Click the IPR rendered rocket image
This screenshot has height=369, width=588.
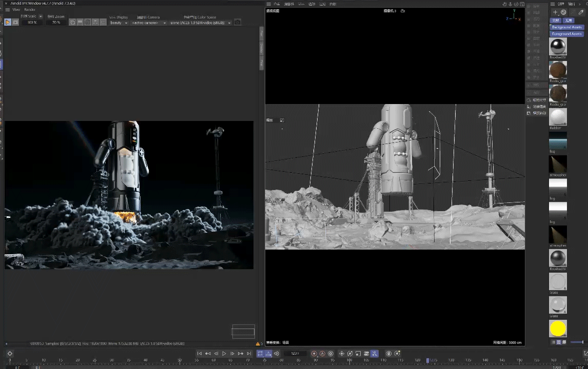pyautogui.click(x=129, y=195)
